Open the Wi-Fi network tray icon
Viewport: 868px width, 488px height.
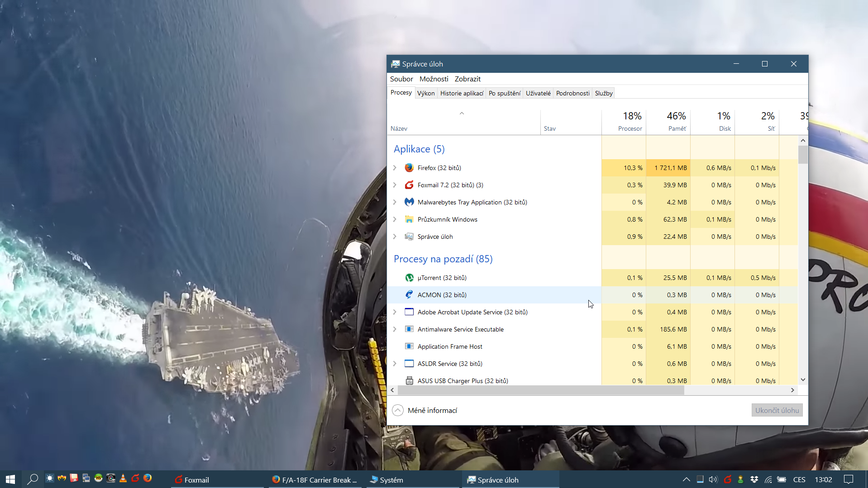(x=768, y=479)
